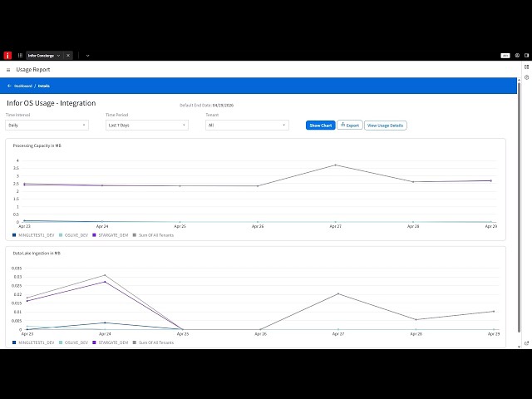Open the widgets icon in right sidebar
Screen dimensions: 532x399
click(526, 66)
